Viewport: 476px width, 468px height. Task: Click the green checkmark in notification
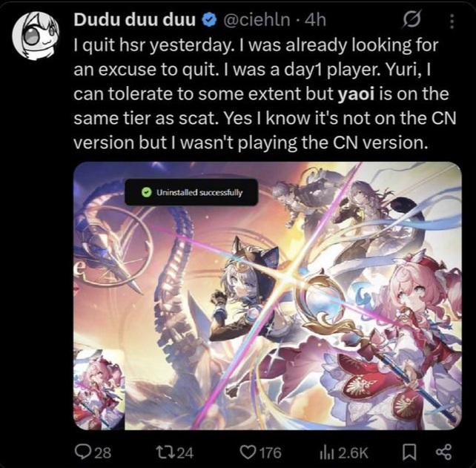(147, 192)
